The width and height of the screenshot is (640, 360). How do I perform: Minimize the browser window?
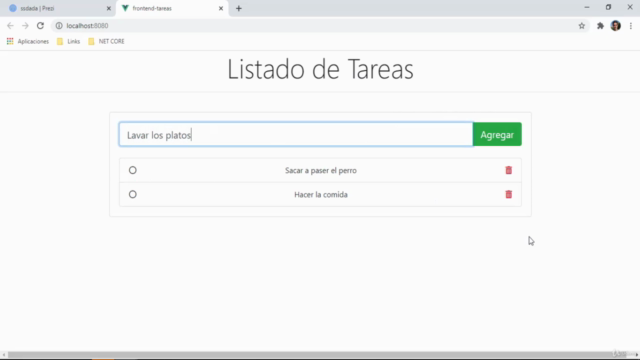[587, 7]
